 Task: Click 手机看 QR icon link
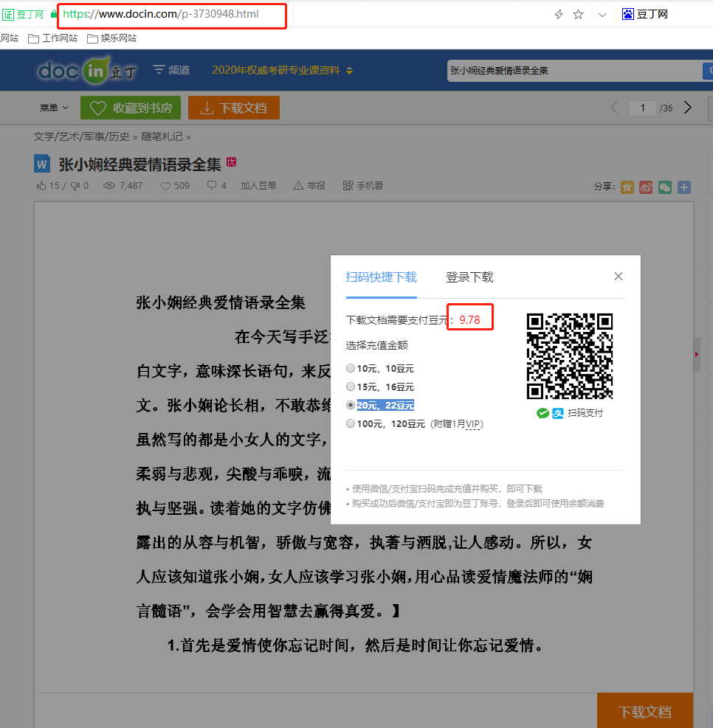[362, 186]
